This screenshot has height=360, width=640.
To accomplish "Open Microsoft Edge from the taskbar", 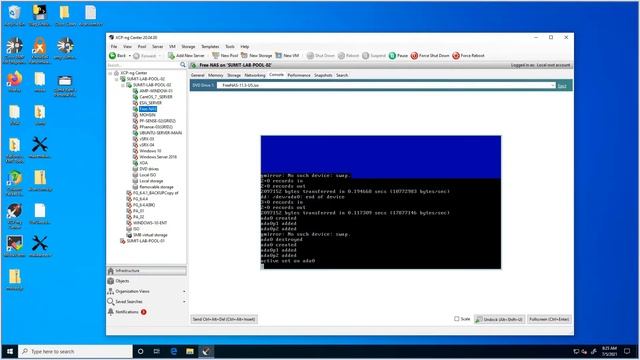I will 173,351.
